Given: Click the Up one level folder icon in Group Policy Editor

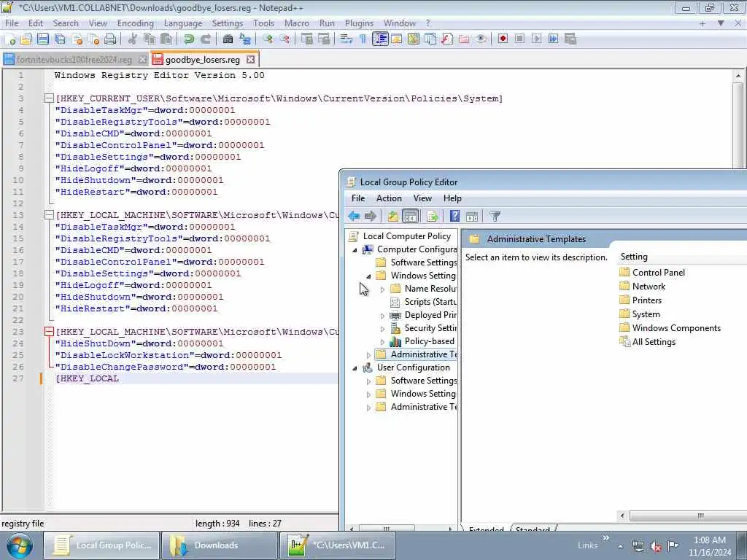Looking at the screenshot, I should [x=392, y=216].
